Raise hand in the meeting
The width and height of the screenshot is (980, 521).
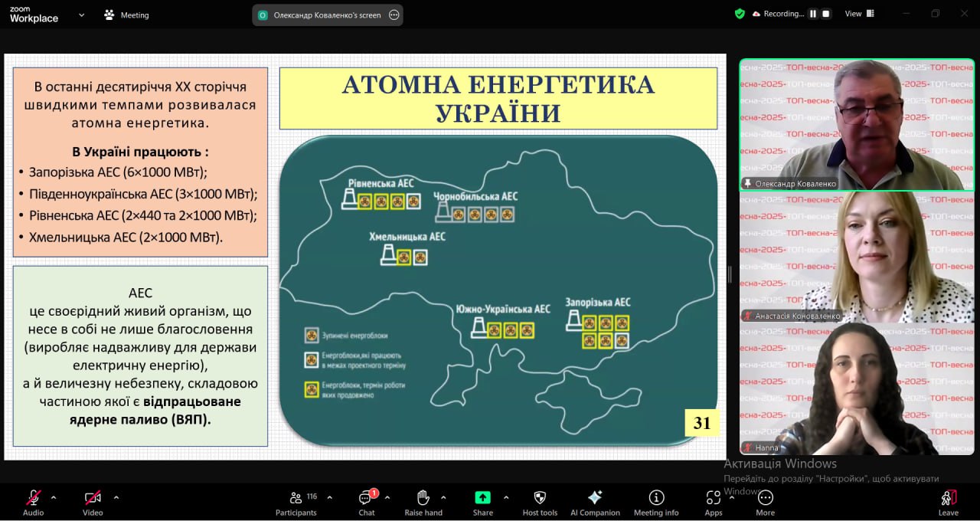click(x=423, y=502)
